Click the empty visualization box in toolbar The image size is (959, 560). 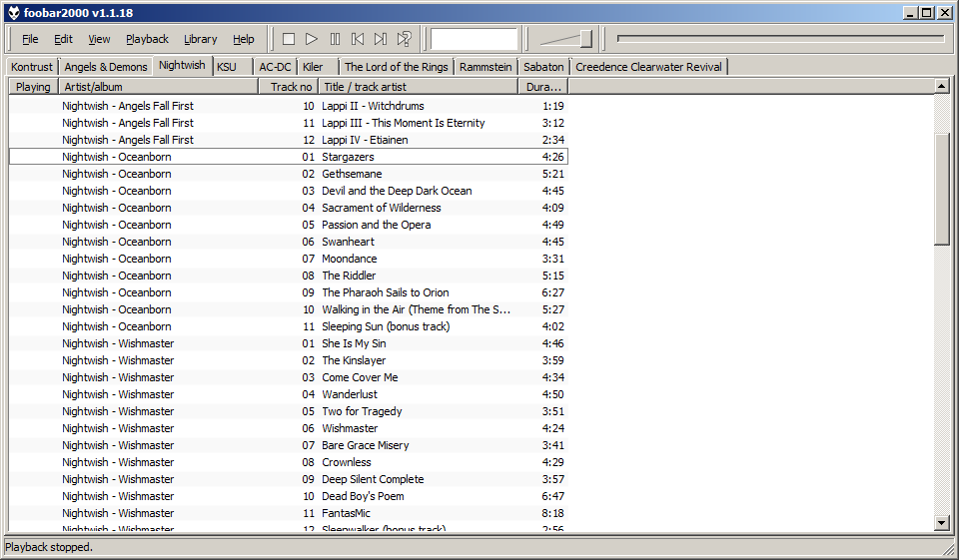(x=474, y=39)
